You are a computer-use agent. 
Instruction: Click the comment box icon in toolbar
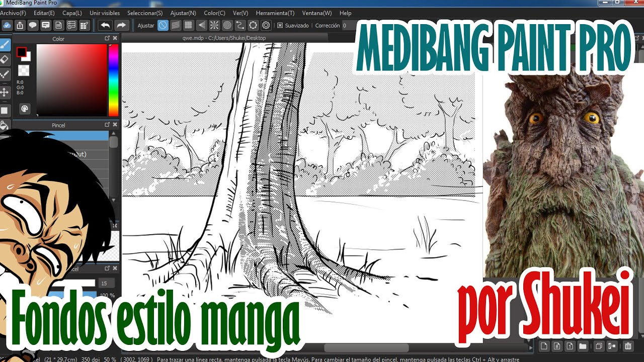point(46,25)
